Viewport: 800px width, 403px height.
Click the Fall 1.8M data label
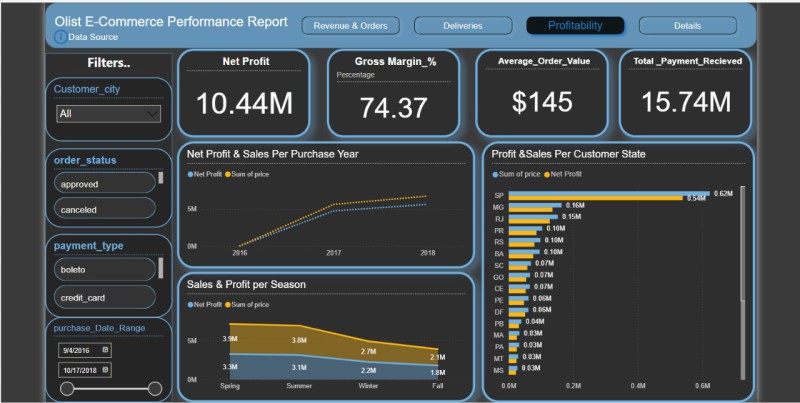[x=438, y=372]
